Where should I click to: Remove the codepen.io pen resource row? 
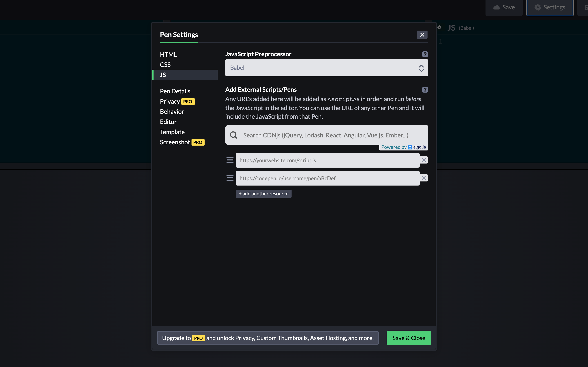pos(423,178)
